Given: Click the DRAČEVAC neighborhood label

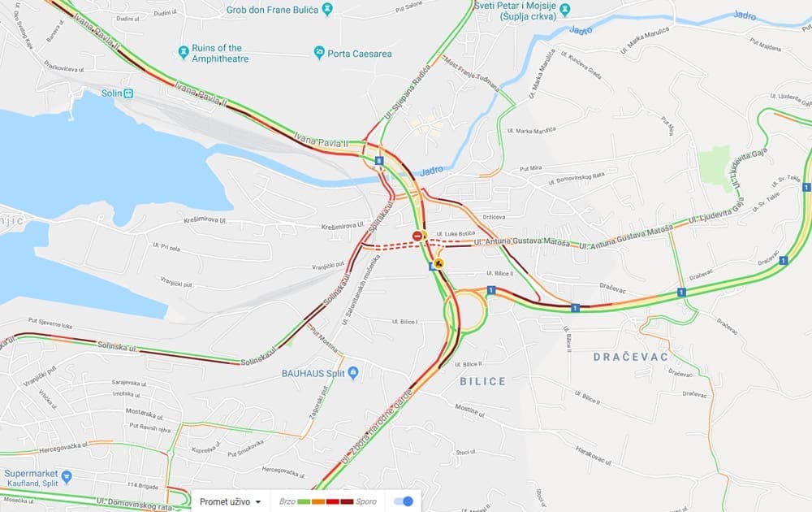Looking at the screenshot, I should pos(631,357).
